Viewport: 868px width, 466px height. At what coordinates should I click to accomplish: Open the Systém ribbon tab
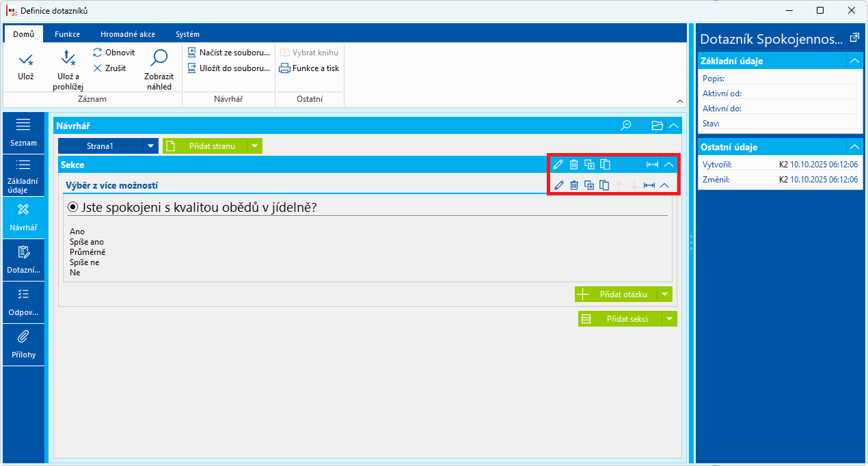click(187, 33)
